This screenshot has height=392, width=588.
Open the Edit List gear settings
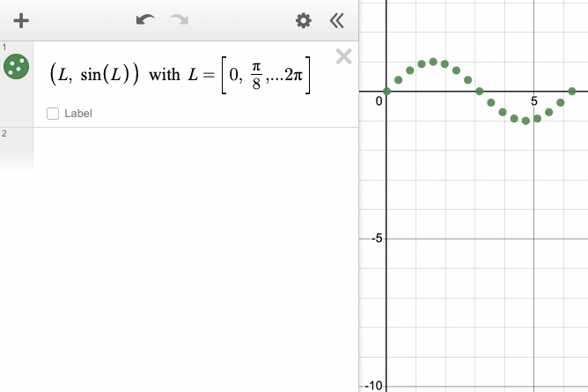pyautogui.click(x=304, y=21)
